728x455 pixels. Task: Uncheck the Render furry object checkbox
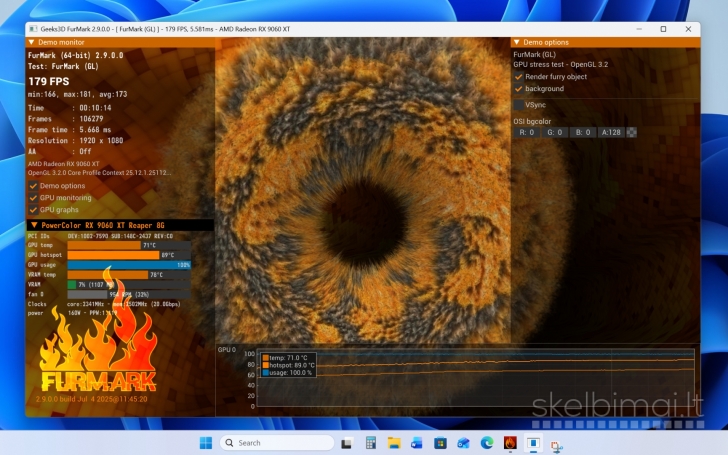tap(519, 76)
